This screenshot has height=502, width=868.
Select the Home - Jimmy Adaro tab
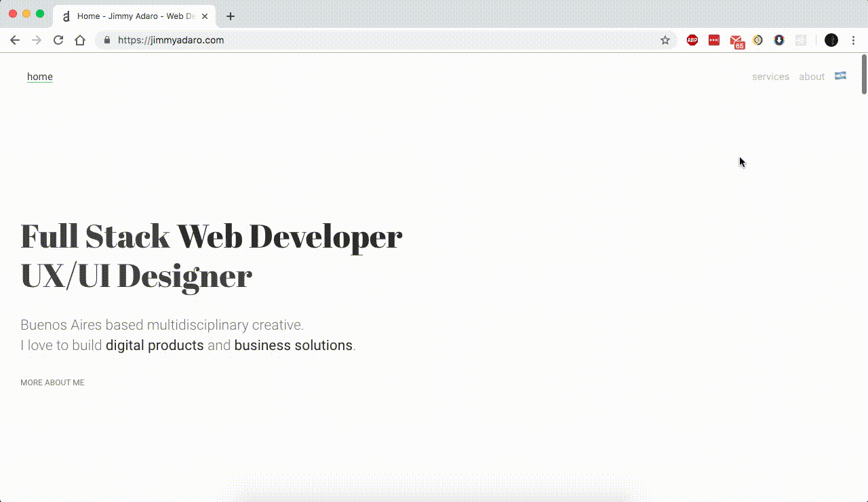(x=129, y=15)
